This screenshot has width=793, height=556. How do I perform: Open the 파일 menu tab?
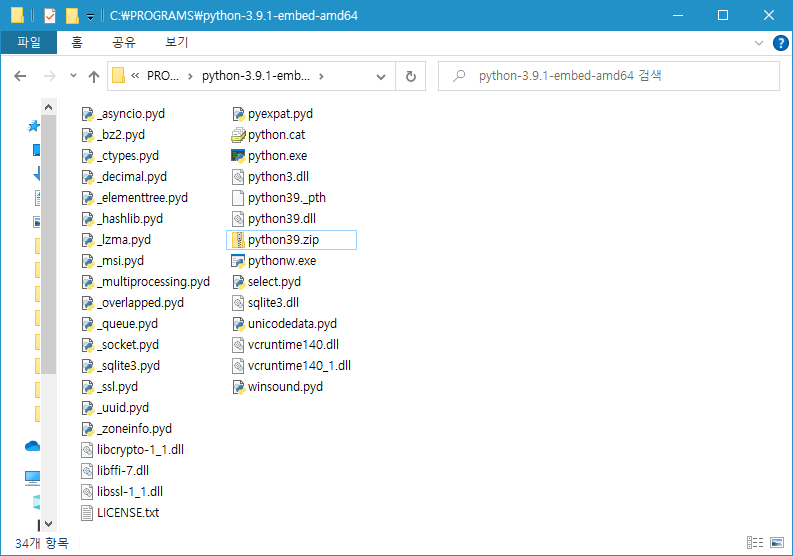pos(29,42)
